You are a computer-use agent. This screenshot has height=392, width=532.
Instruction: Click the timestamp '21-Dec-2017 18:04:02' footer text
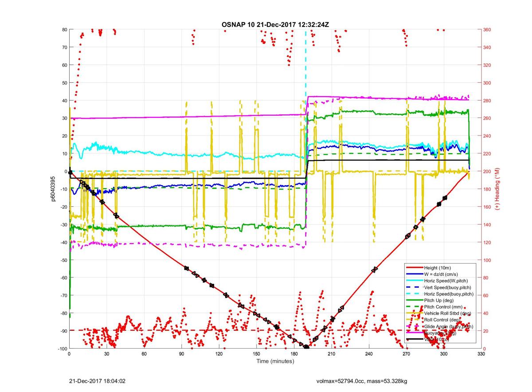(97, 380)
